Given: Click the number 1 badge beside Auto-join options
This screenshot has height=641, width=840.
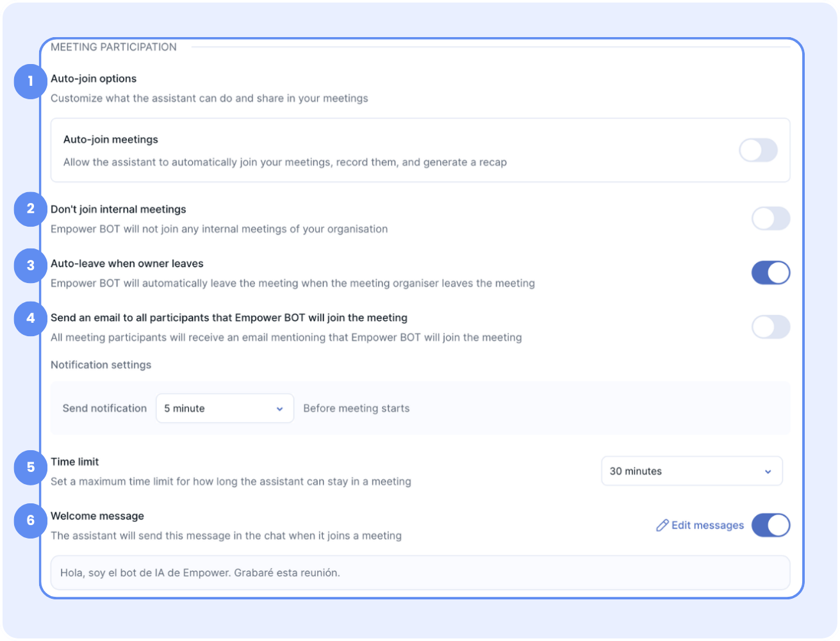Looking at the screenshot, I should 30,82.
